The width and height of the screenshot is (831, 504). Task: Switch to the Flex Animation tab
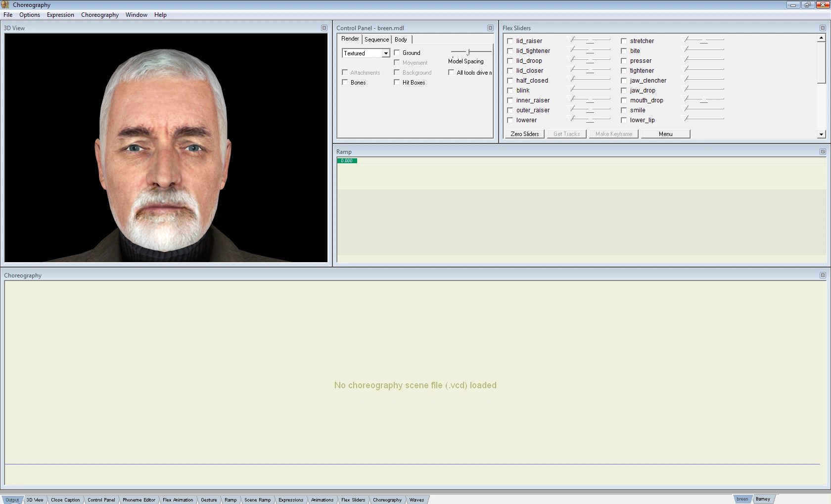[x=178, y=500]
